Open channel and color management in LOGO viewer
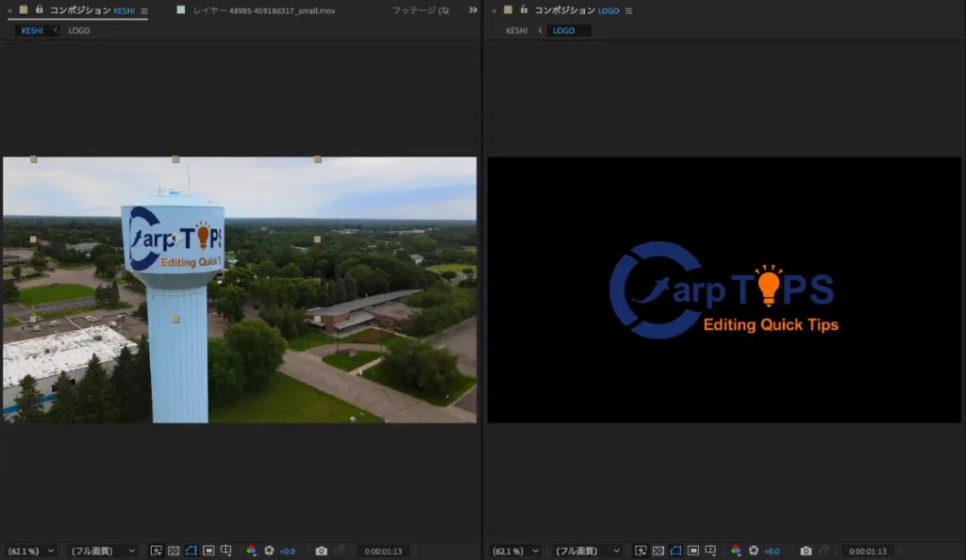The image size is (966, 560). (x=736, y=551)
